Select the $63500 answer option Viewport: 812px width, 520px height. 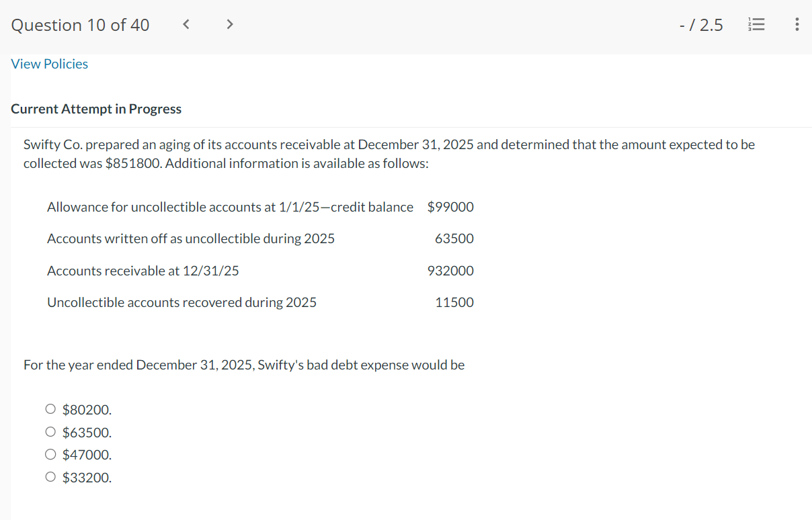pos(50,431)
